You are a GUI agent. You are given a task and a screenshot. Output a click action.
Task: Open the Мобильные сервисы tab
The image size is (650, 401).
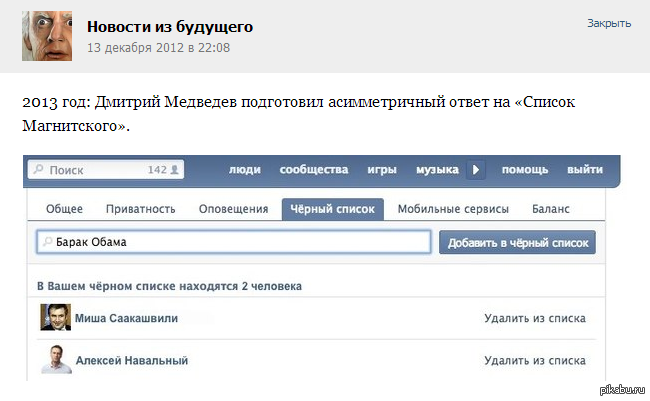[x=453, y=209]
